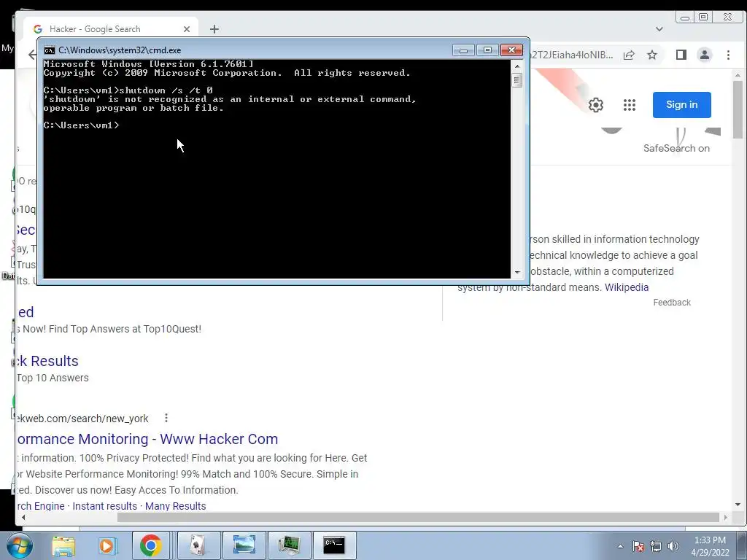747x560 pixels.
Task: Toggle Chrome side panel
Action: click(x=681, y=55)
